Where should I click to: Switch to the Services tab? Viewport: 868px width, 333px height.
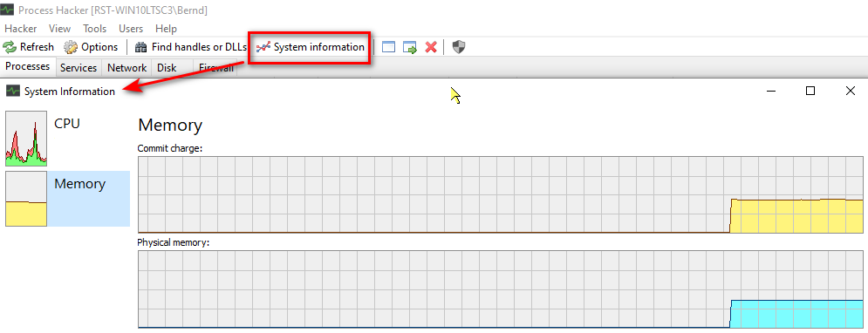79,67
